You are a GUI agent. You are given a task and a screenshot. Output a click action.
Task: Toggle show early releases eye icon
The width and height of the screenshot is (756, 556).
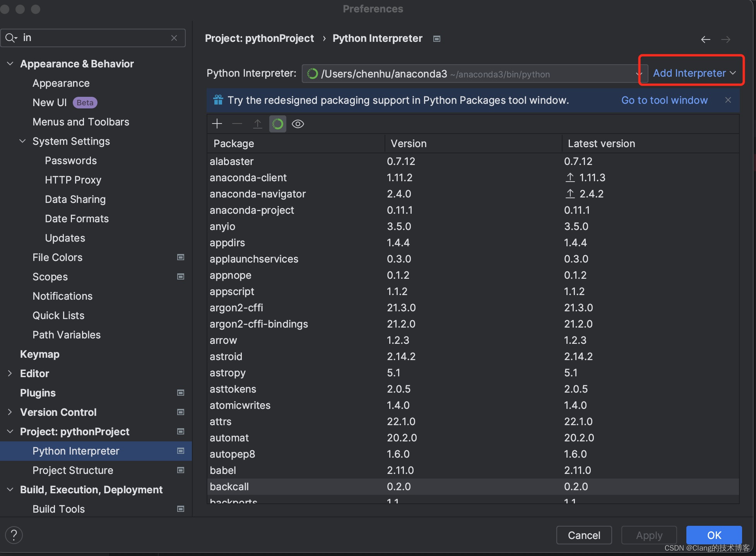pos(298,124)
